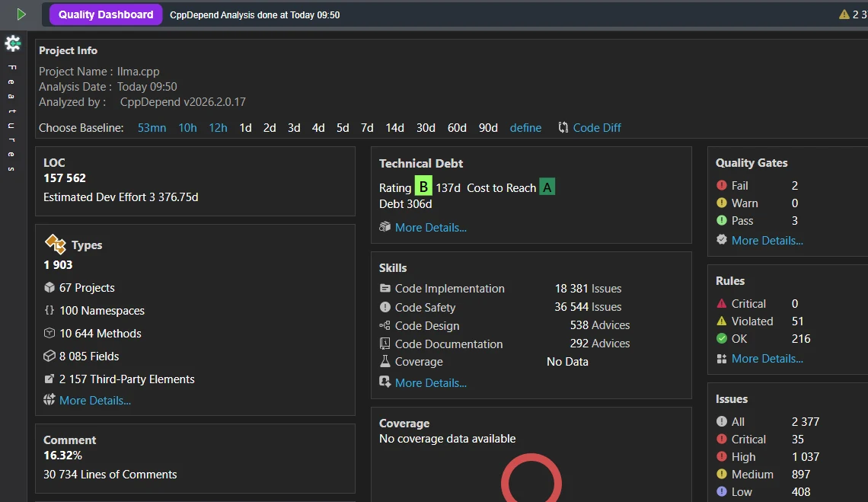Click the Quality Gates Warn yellow icon
The height and width of the screenshot is (502, 868).
point(721,203)
